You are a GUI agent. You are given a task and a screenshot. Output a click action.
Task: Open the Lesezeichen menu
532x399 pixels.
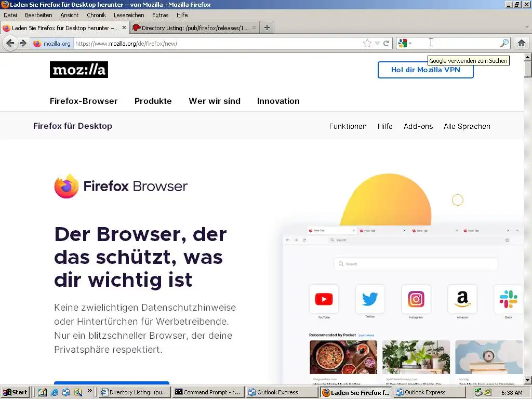pos(129,15)
